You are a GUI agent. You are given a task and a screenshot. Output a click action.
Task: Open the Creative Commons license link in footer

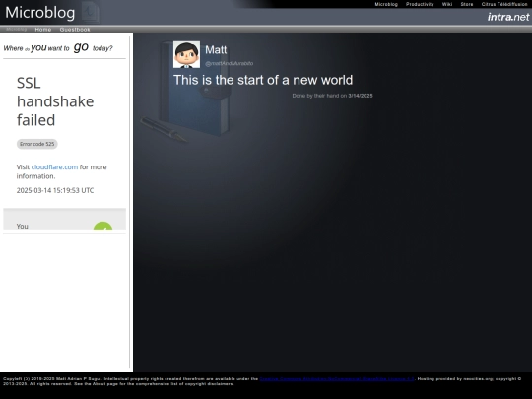337,379
